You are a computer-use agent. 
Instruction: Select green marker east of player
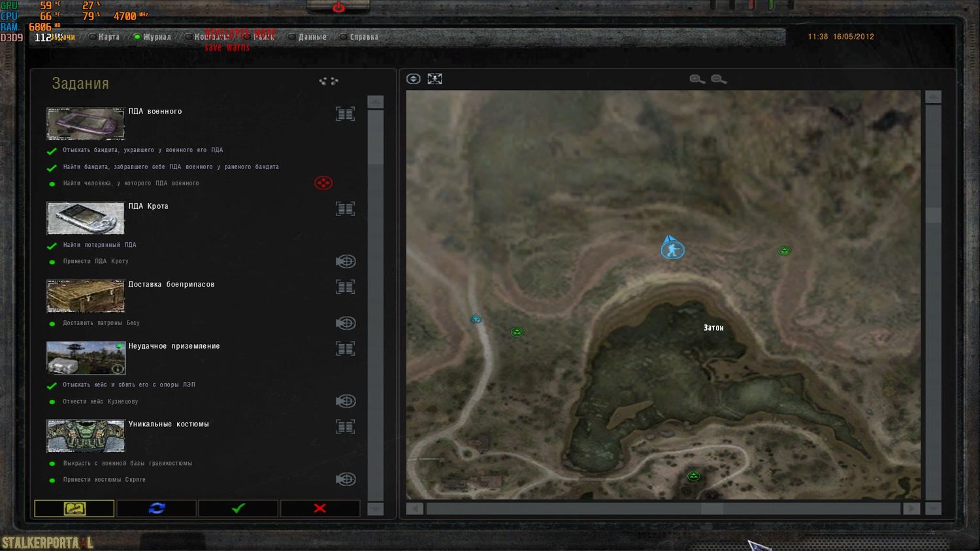[x=785, y=251]
